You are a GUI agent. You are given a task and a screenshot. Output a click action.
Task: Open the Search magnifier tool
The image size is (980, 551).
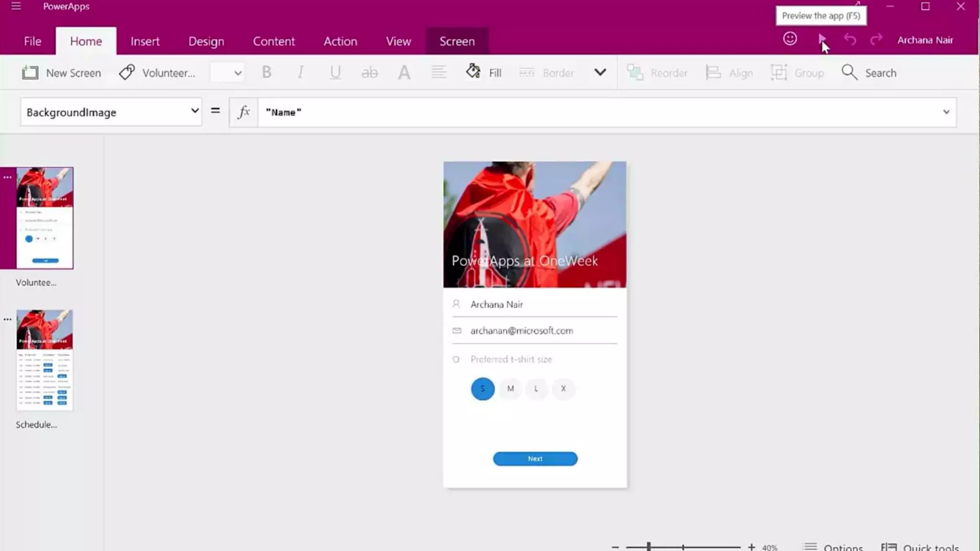849,73
